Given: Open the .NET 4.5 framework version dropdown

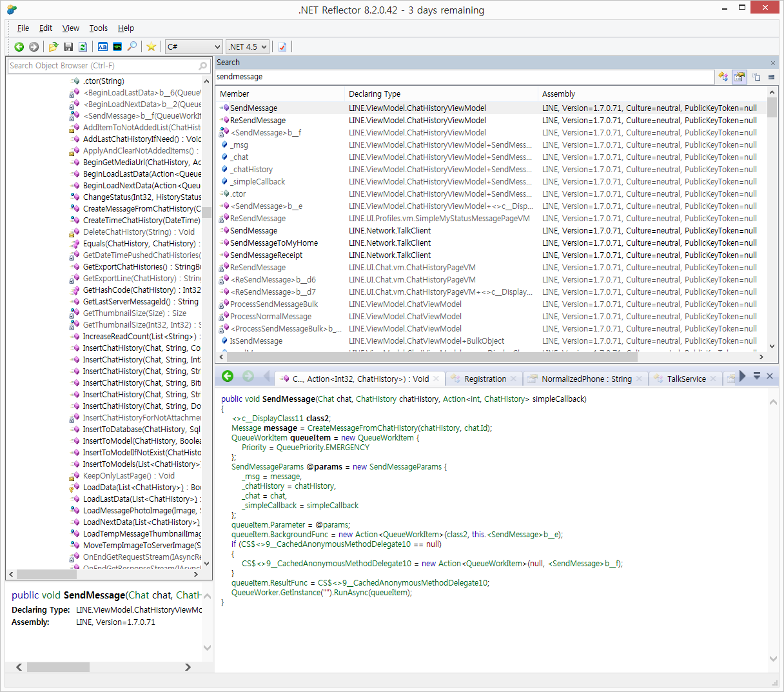Looking at the screenshot, I should click(x=248, y=46).
